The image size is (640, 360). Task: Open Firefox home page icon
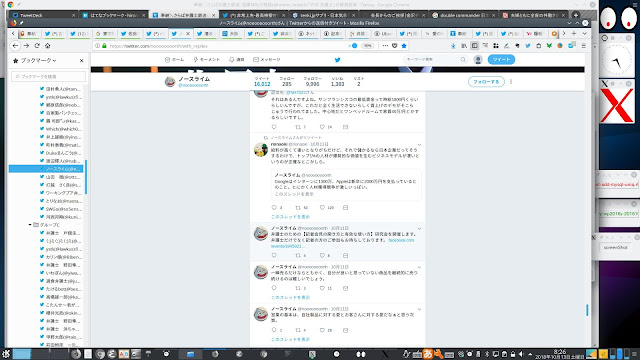(47, 46)
